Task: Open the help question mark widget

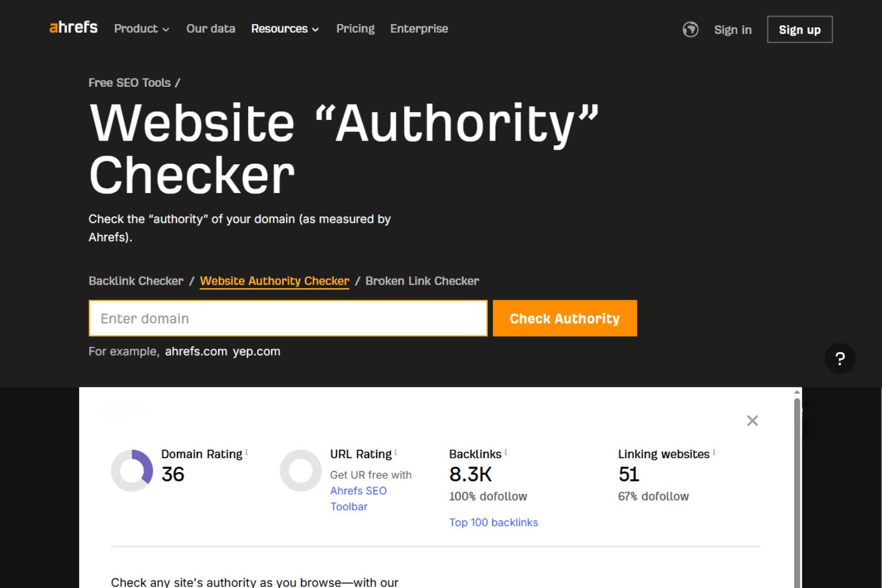Action: (x=840, y=358)
